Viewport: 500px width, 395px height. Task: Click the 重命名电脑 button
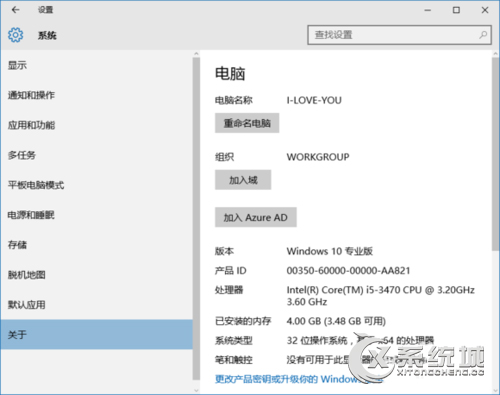(247, 123)
